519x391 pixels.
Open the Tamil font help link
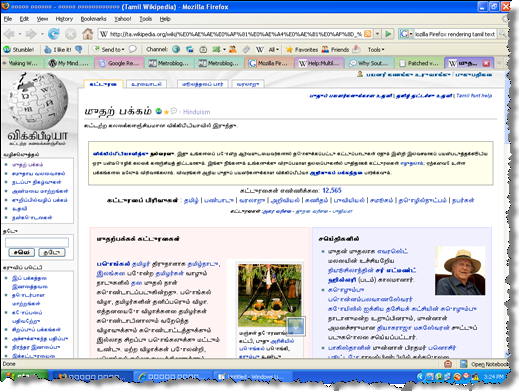474,96
